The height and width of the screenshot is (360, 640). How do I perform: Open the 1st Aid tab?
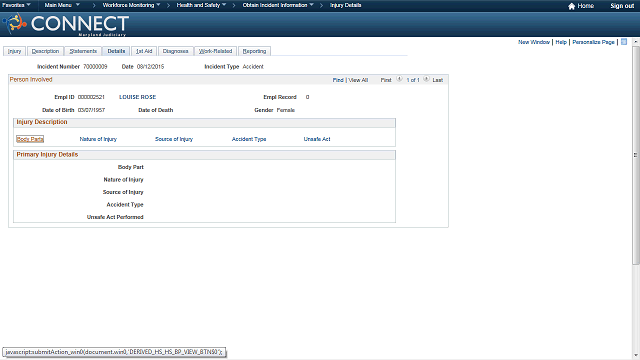coord(144,51)
